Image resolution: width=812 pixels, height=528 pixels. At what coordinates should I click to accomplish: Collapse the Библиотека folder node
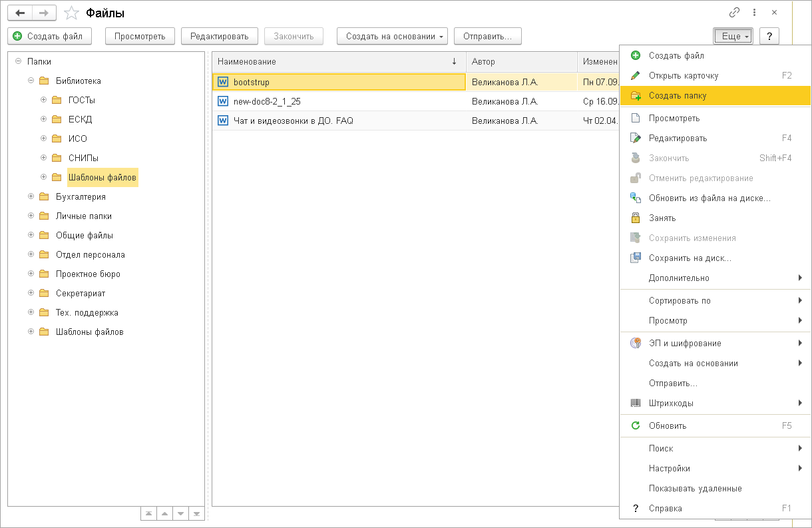(x=31, y=81)
